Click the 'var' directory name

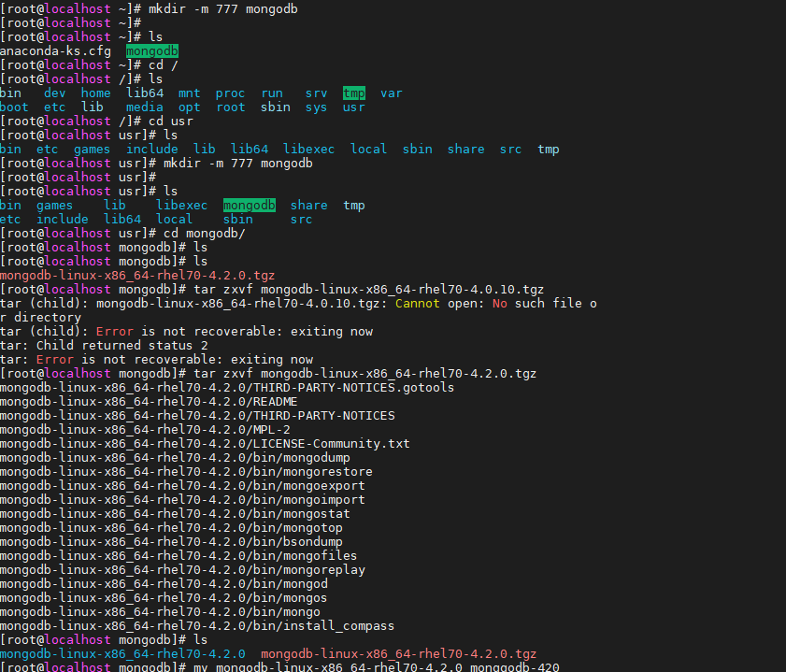tap(391, 93)
